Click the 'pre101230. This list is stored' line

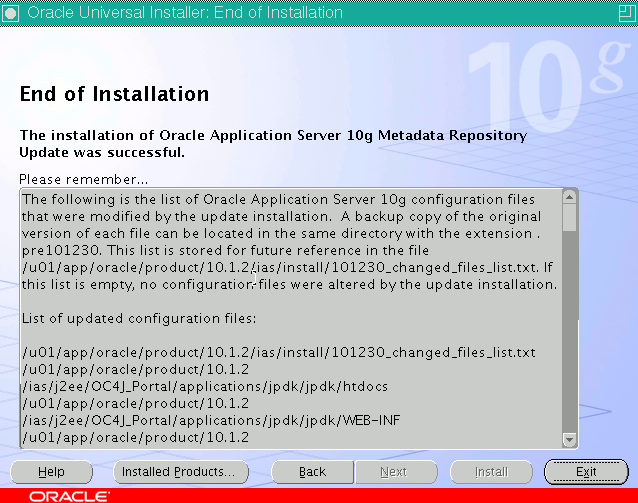(x=225, y=250)
